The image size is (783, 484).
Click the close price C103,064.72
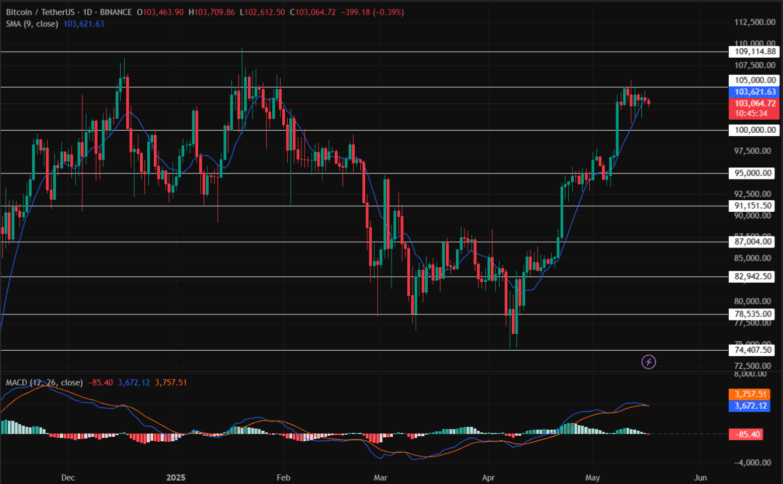(x=313, y=12)
